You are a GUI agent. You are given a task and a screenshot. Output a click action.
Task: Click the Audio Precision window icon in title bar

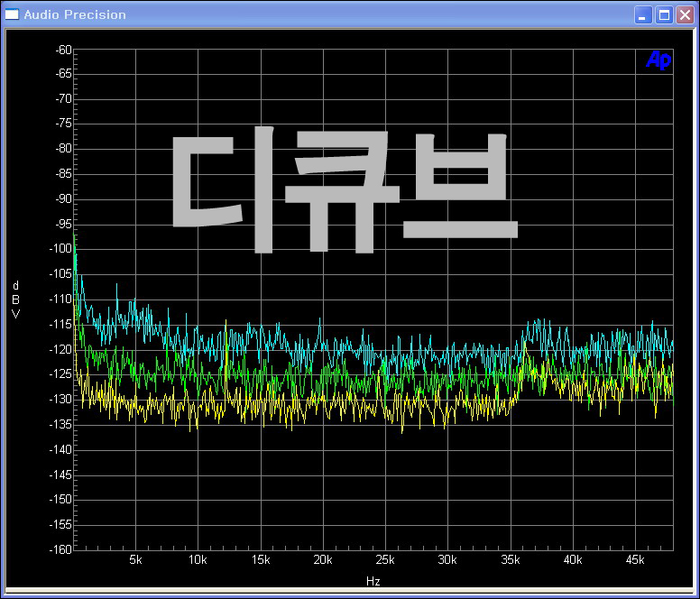[x=13, y=14]
